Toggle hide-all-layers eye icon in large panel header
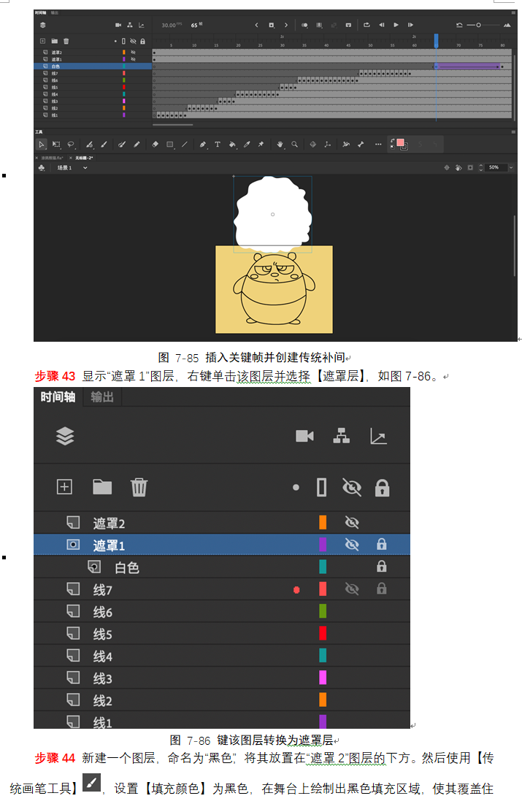The height and width of the screenshot is (812, 522). click(x=352, y=487)
